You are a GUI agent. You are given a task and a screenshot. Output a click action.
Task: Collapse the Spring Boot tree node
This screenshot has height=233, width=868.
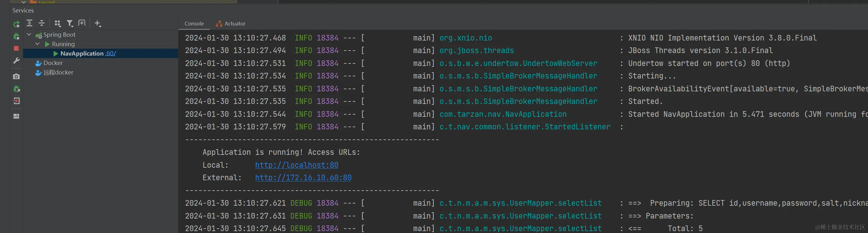coord(29,35)
